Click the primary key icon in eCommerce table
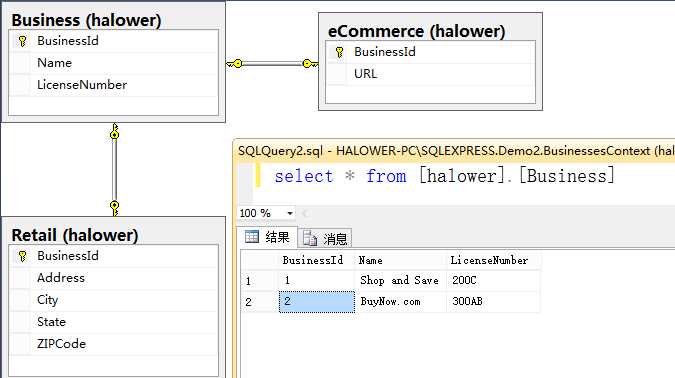Screen dimensions: 675x378 (x=339, y=52)
